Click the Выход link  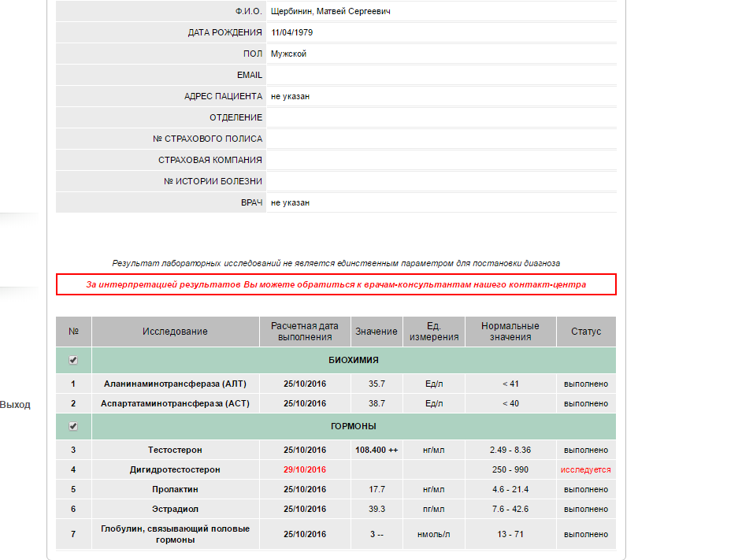tap(15, 405)
